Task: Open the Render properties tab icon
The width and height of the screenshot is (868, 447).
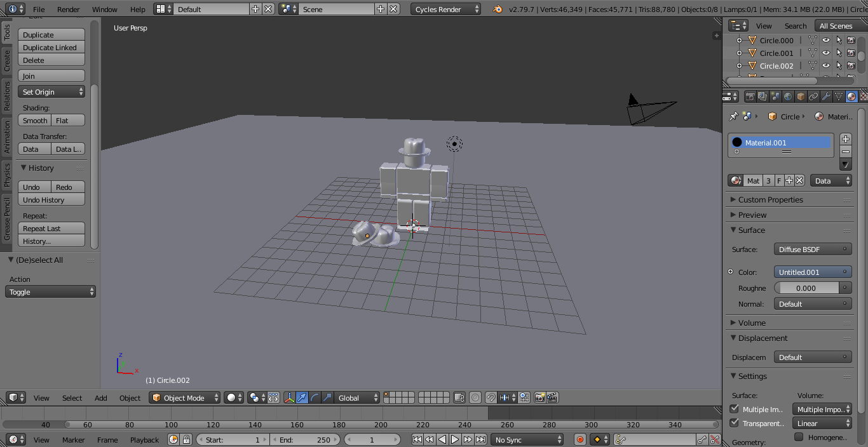Action: pos(750,97)
